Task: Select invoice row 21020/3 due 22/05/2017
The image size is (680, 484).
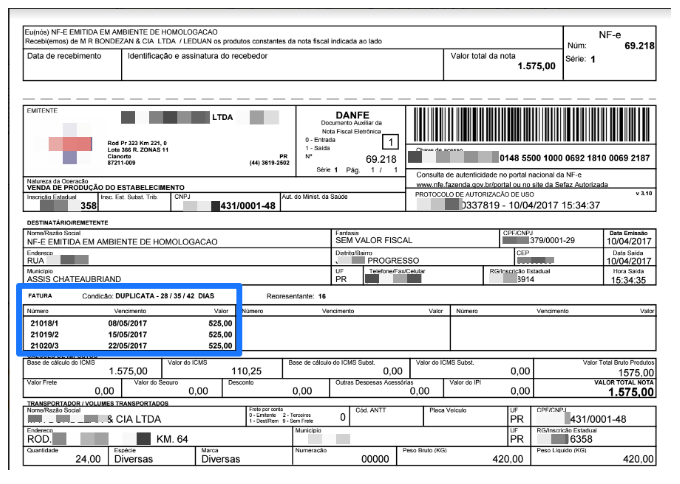Action: (x=132, y=345)
